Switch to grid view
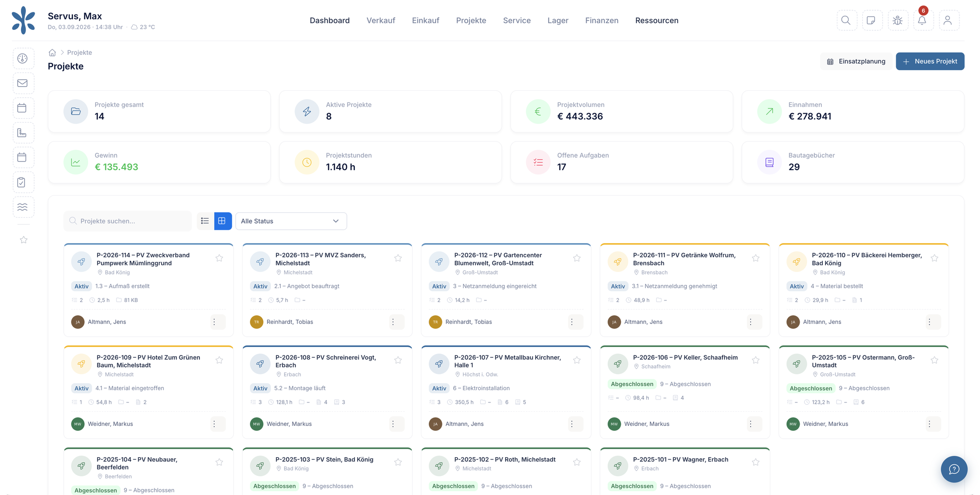980x495 pixels. click(x=222, y=221)
